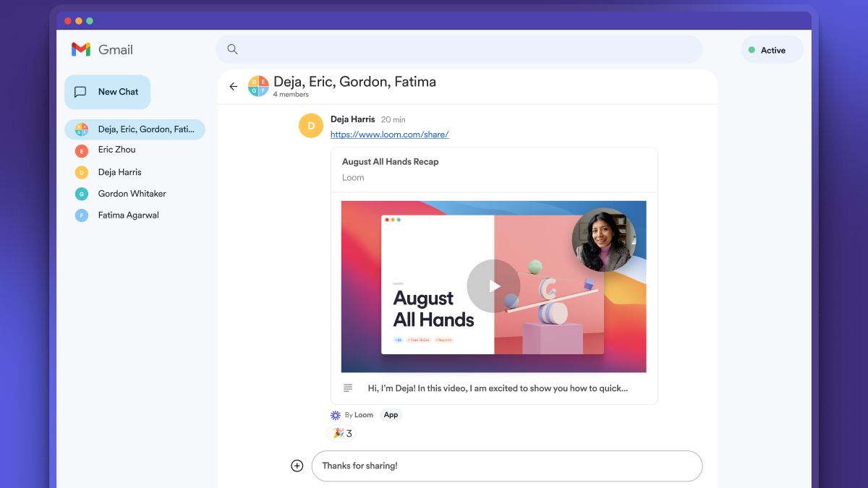
Task: Click the New Chat button
Action: (108, 92)
